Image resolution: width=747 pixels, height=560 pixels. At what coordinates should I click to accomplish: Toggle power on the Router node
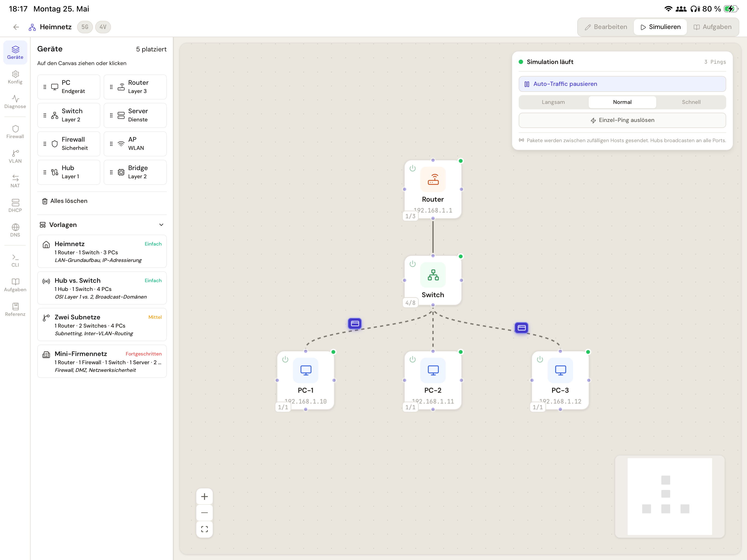(x=413, y=168)
